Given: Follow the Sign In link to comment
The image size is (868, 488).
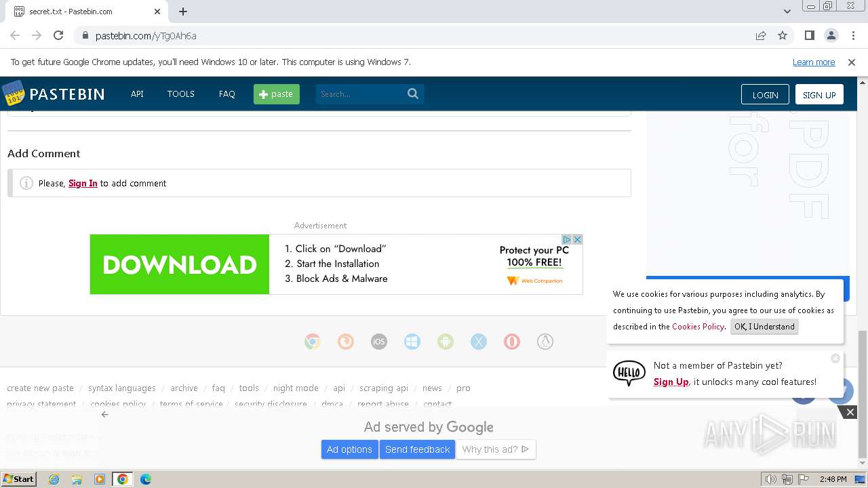Looking at the screenshot, I should pyautogui.click(x=83, y=183).
